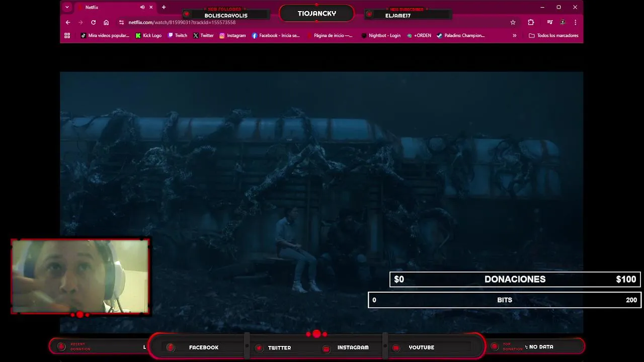Viewport: 644px width, 362px height.
Task: Go back to the previous page
Action: point(68,22)
